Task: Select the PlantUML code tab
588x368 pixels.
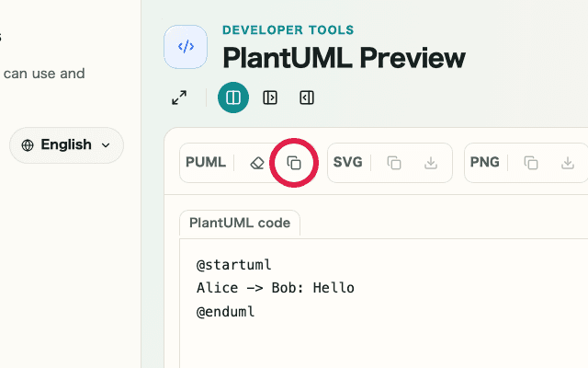Action: tap(240, 223)
